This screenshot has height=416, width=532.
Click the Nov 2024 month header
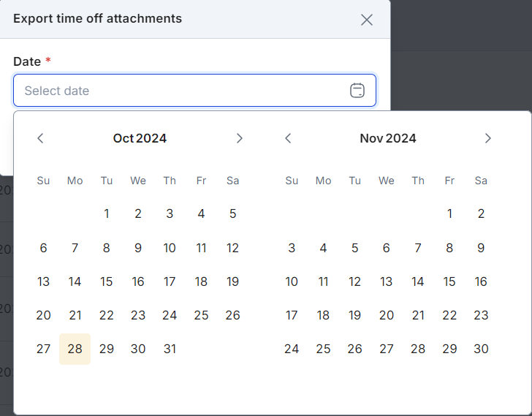(x=388, y=138)
